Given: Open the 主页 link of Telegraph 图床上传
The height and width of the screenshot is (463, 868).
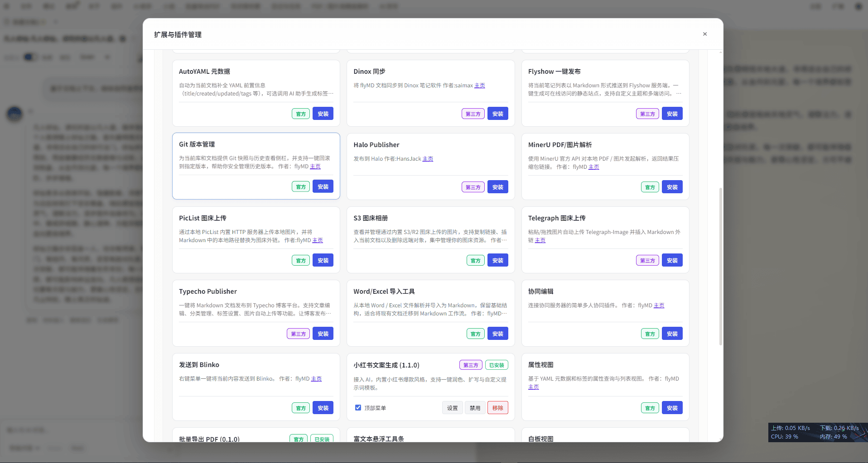Looking at the screenshot, I should (540, 240).
